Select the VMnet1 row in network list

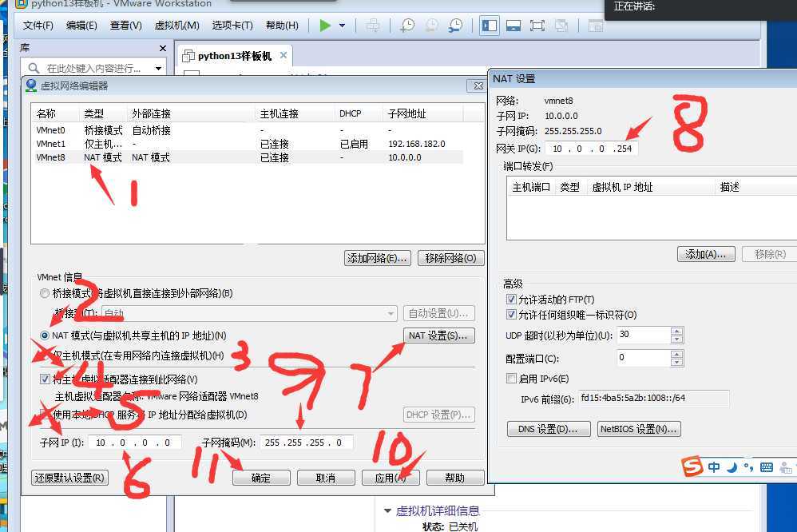point(248,144)
